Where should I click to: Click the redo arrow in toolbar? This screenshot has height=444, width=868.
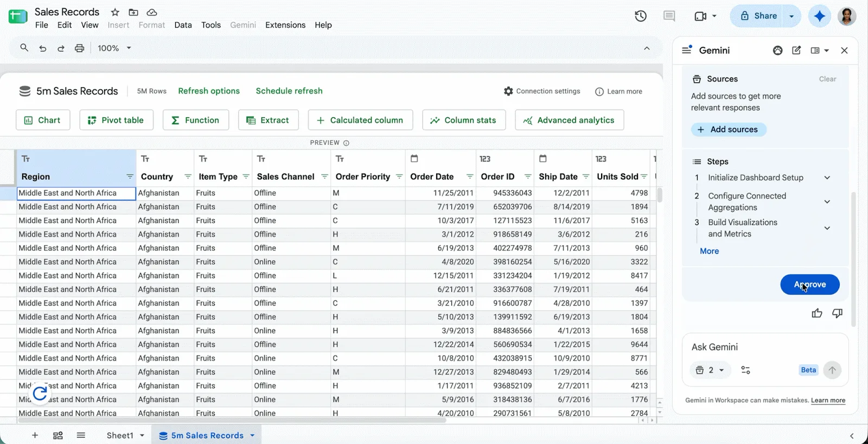pos(61,48)
